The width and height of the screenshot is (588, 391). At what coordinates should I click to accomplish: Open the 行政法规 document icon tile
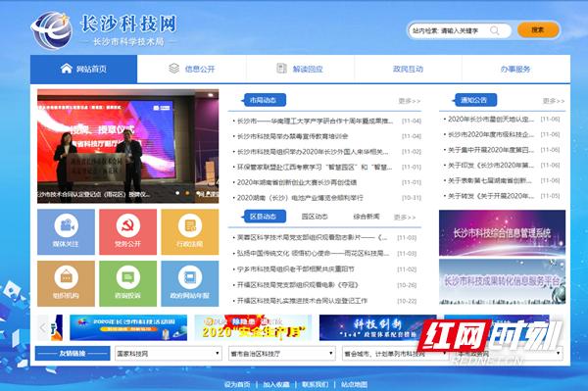tap(190, 231)
